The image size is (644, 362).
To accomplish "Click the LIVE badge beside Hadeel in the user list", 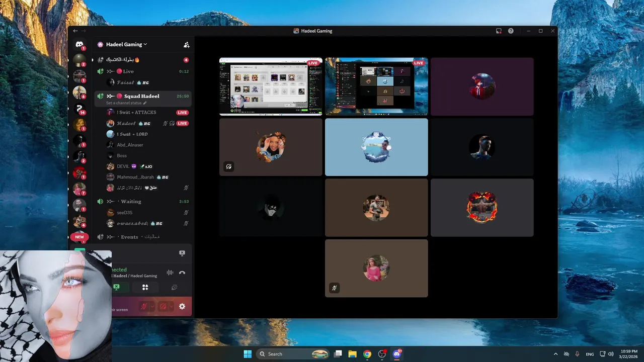I will click(182, 123).
